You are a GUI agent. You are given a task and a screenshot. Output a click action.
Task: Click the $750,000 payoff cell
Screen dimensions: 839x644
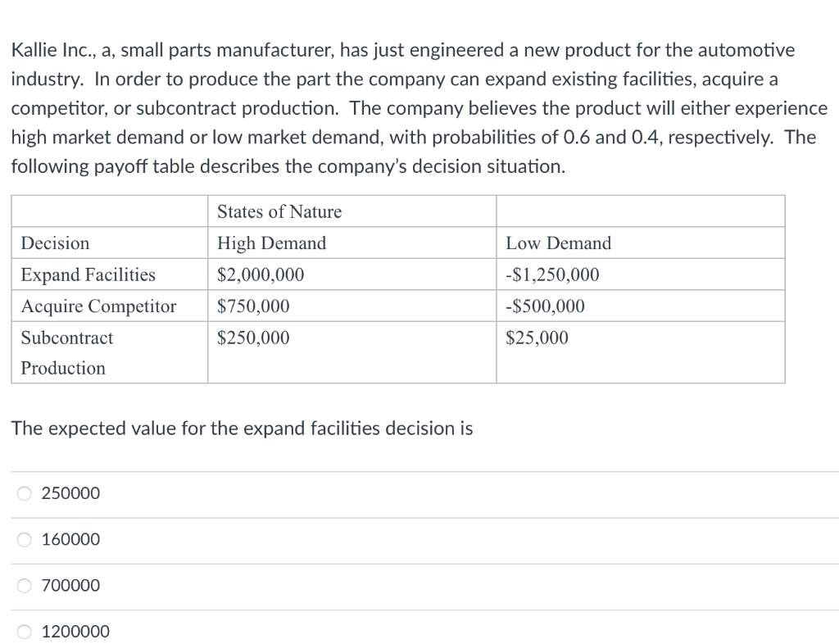252,306
